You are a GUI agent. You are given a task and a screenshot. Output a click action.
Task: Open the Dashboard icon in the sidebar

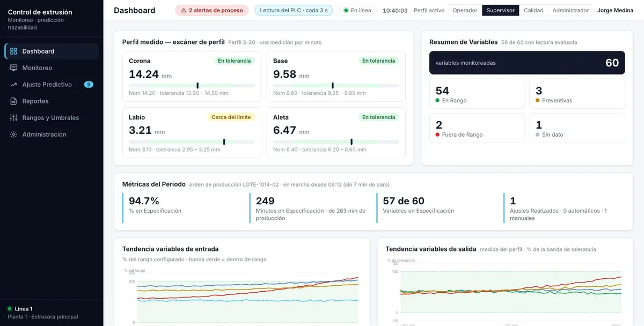click(13, 51)
